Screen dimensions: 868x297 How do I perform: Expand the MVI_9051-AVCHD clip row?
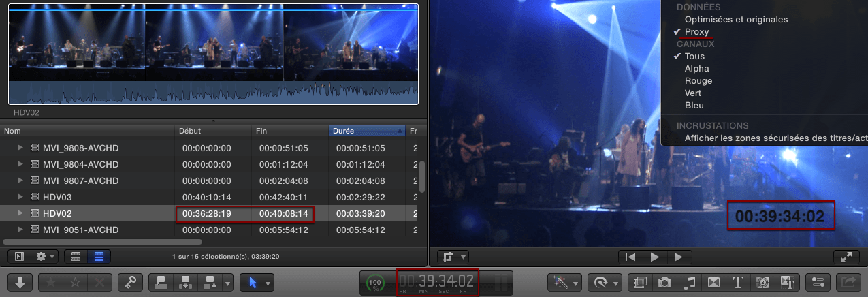tap(20, 230)
